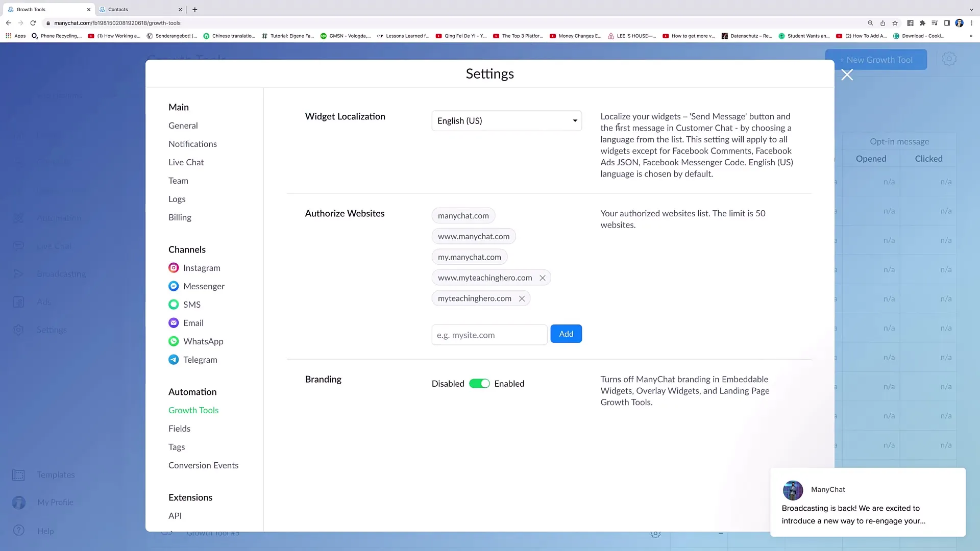Open Conversion Events settings

[x=203, y=465]
